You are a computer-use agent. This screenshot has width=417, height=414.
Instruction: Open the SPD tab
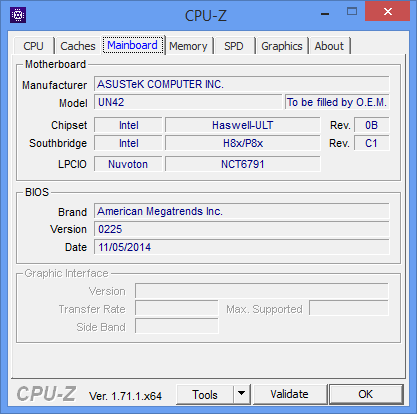[x=234, y=46]
